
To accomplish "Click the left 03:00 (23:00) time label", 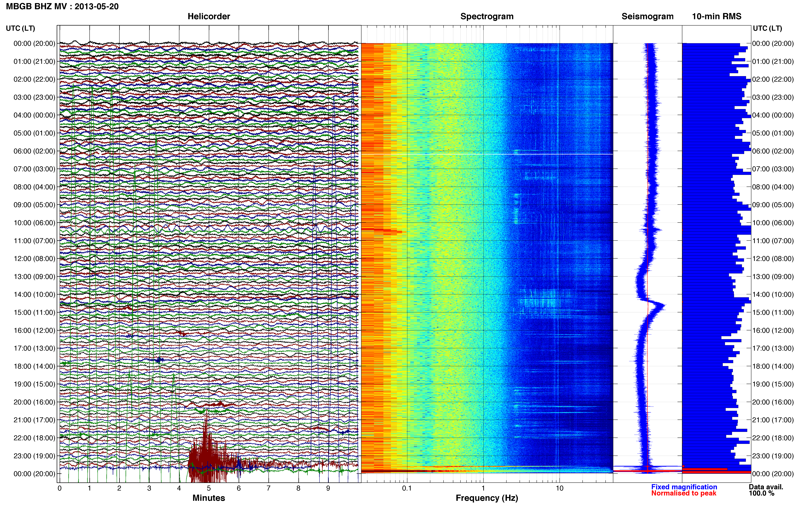I will click(x=34, y=97).
